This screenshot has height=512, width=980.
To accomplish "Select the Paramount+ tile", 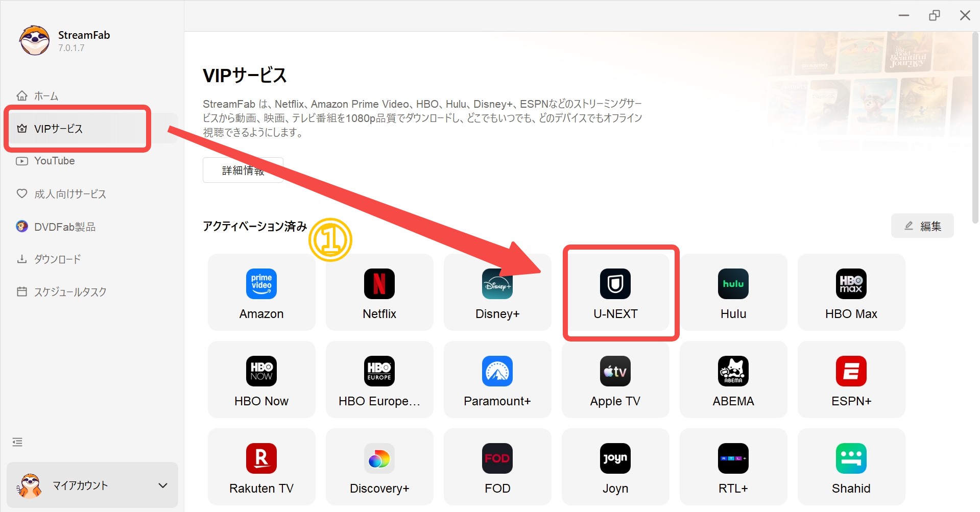I will click(x=497, y=379).
